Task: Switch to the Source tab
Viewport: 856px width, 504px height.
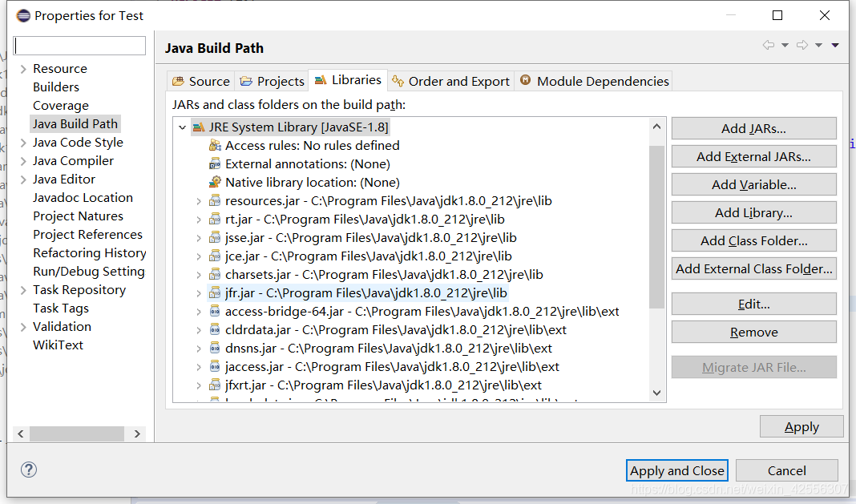Action: coord(200,80)
